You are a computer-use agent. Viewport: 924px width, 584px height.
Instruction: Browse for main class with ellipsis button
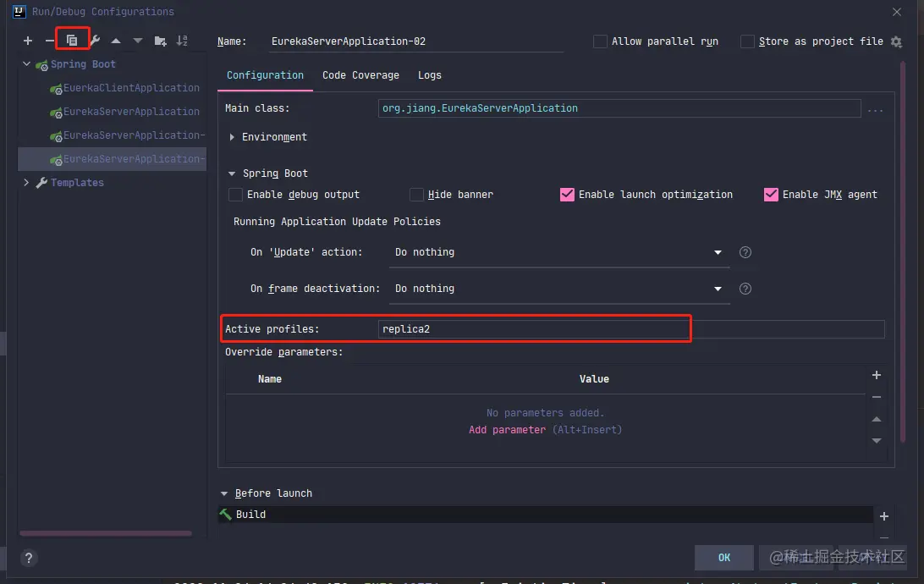[875, 109]
